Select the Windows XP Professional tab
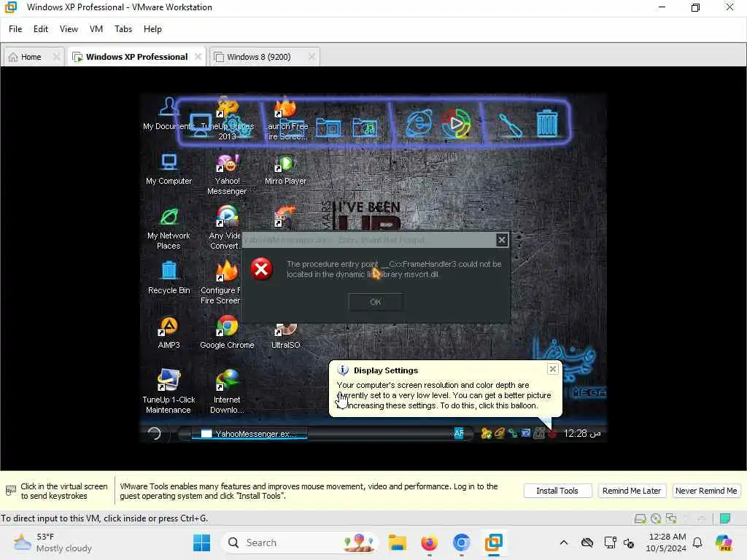Image resolution: width=747 pixels, height=560 pixels. 136,57
